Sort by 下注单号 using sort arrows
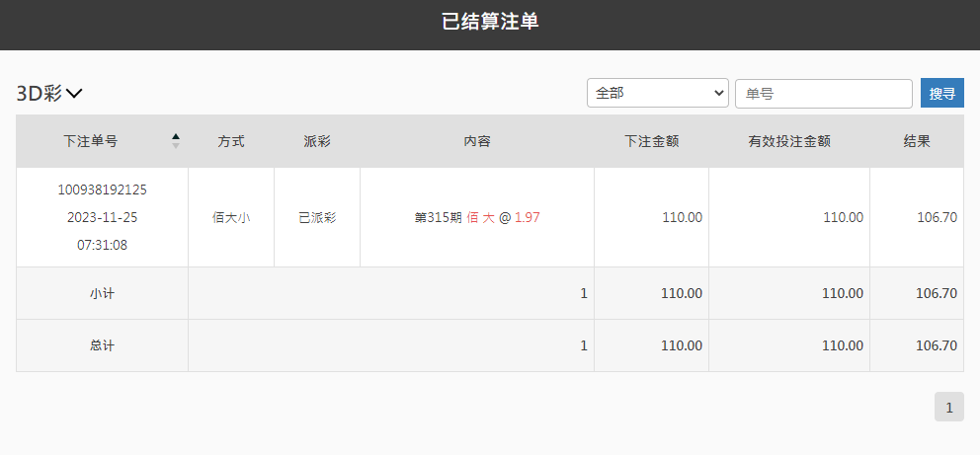Screen dimensions: 980x455 pos(176,141)
